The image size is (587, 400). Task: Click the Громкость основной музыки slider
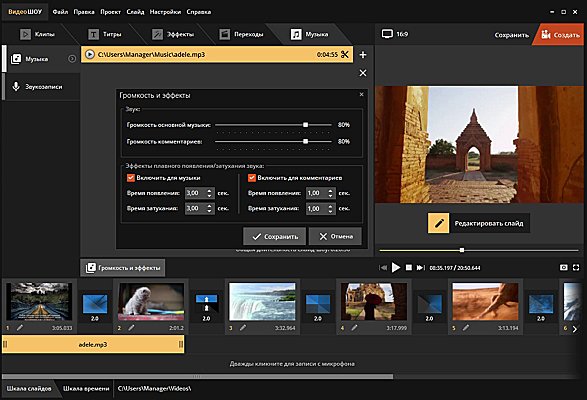pyautogui.click(x=273, y=125)
